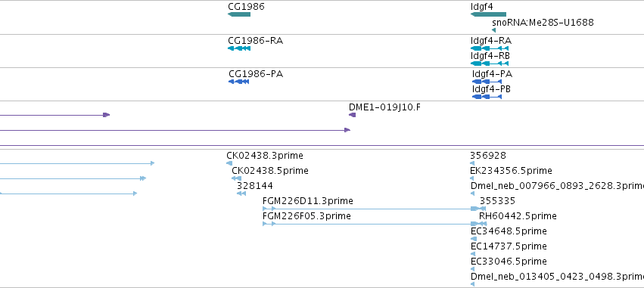Select the CG1986-RA transcript glyph
This screenshot has height=288, width=644.
[x=239, y=48]
